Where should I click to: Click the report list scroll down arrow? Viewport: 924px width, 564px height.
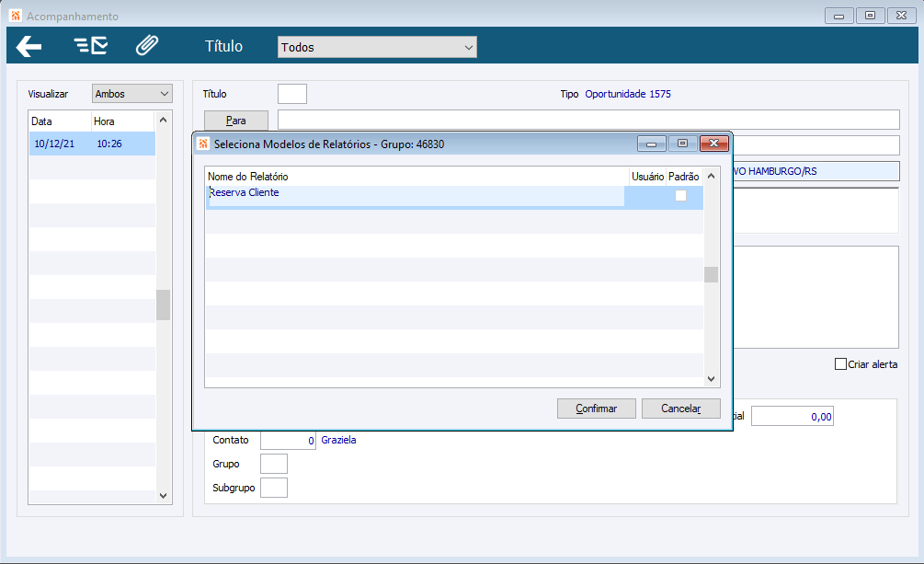coord(712,379)
